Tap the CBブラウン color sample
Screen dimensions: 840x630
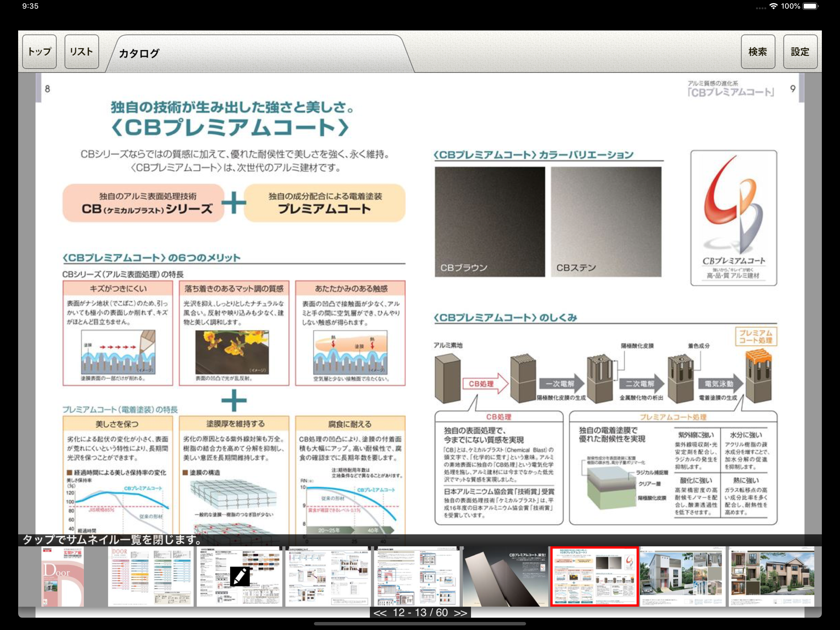(x=490, y=222)
